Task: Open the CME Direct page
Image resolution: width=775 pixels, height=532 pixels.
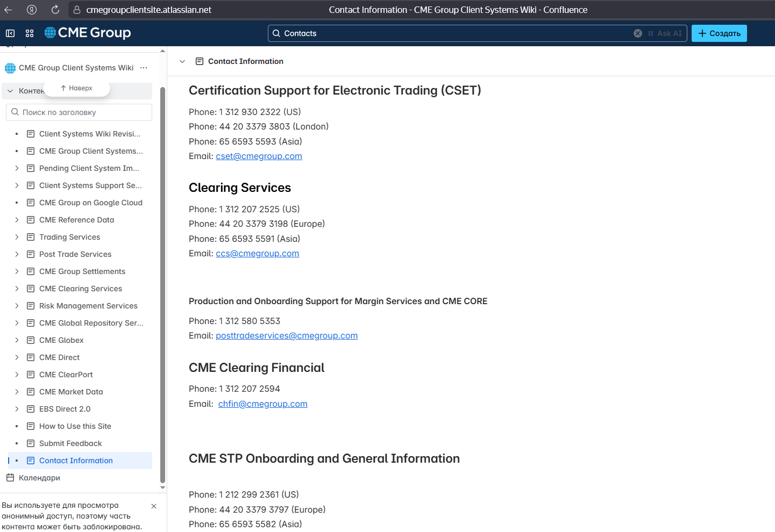Action: pyautogui.click(x=59, y=357)
